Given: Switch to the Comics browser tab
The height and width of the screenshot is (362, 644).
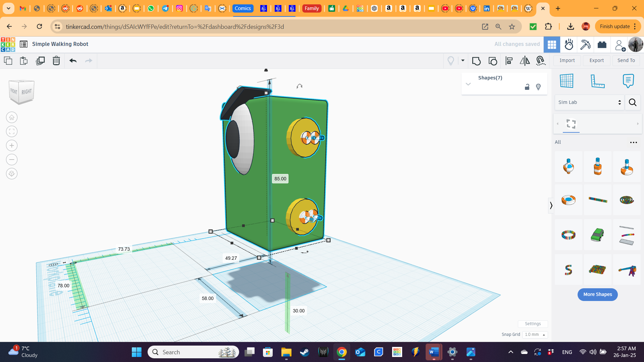Looking at the screenshot, I should click(x=243, y=8).
